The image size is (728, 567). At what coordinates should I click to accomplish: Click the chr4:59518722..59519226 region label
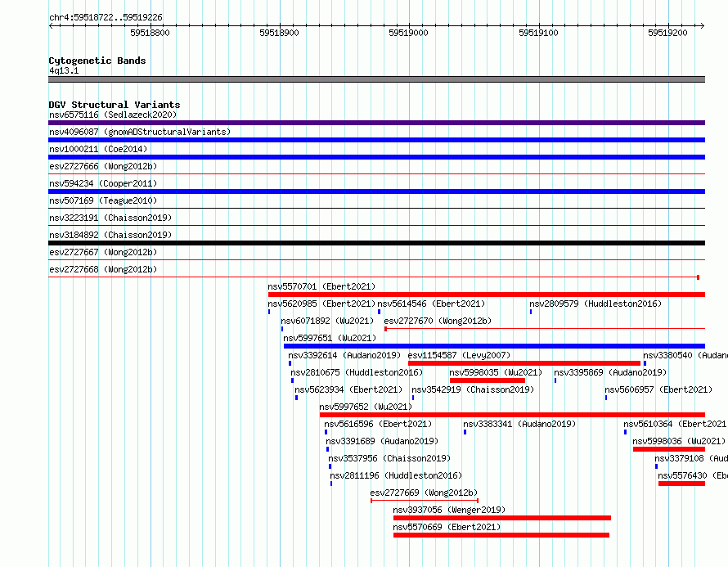click(106, 17)
